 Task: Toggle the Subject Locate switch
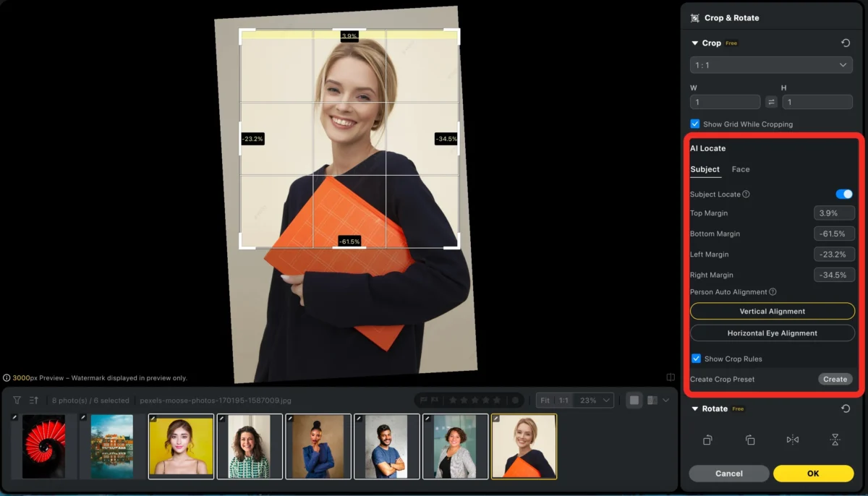click(843, 194)
